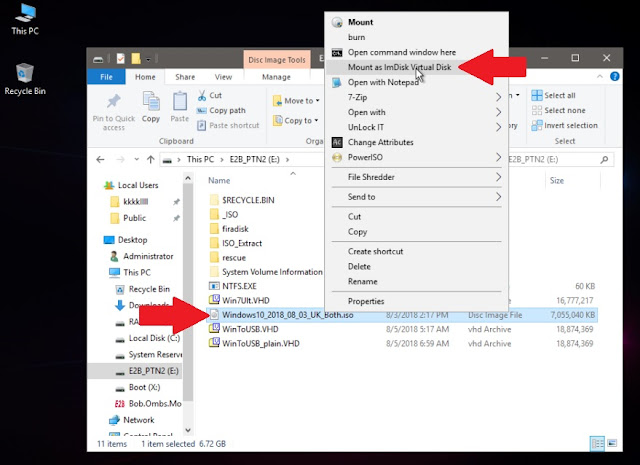Choose Change Attributes in context menu
Screen dimensions: 640x465
click(x=416, y=142)
